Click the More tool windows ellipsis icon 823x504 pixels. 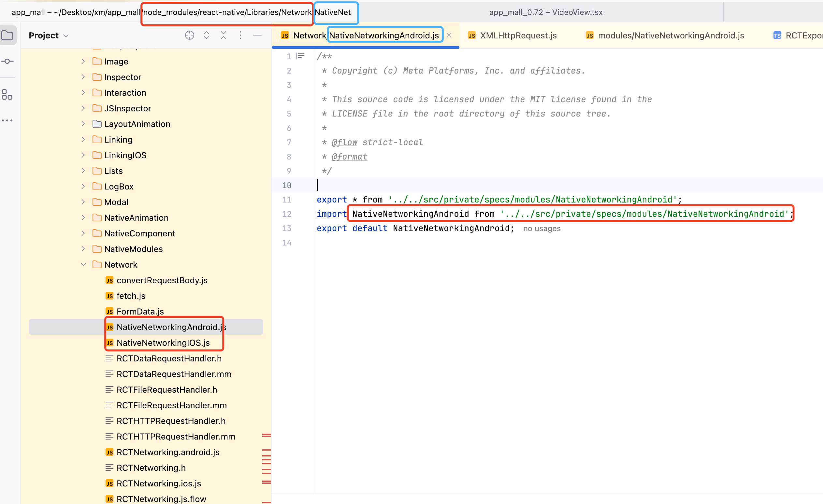point(7,120)
